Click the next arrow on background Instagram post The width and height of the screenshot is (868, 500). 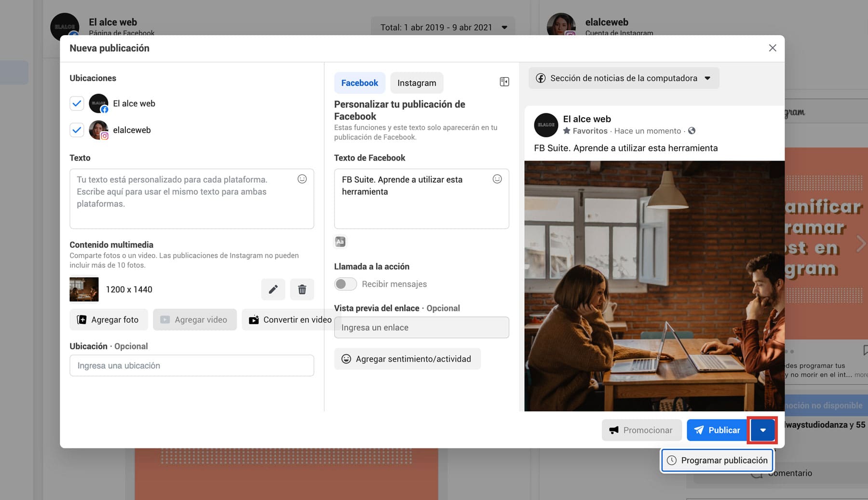(x=861, y=243)
